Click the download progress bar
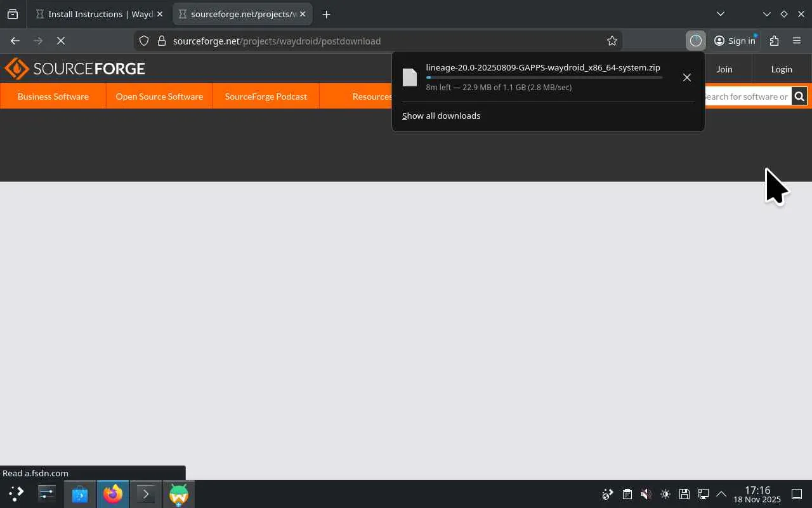The height and width of the screenshot is (508, 812). [544, 77]
